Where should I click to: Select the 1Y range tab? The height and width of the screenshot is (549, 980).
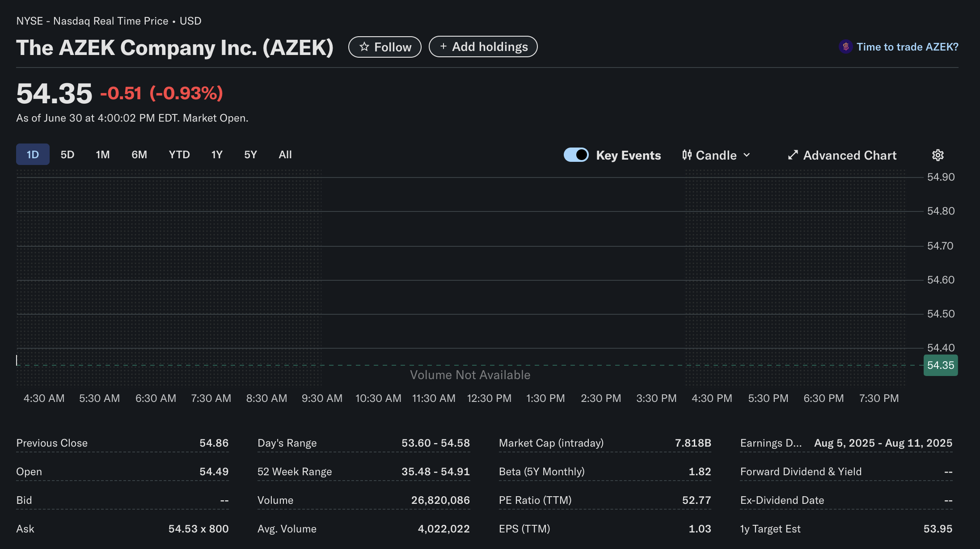(x=217, y=155)
